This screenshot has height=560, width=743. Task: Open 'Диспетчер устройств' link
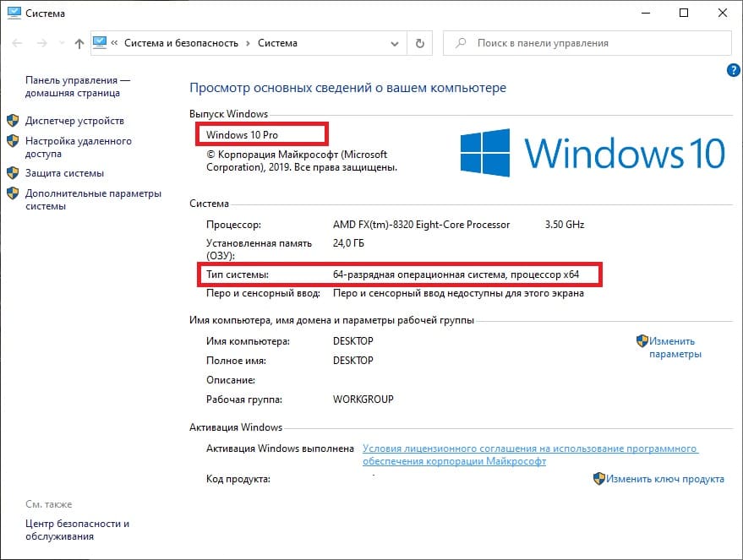[74, 121]
